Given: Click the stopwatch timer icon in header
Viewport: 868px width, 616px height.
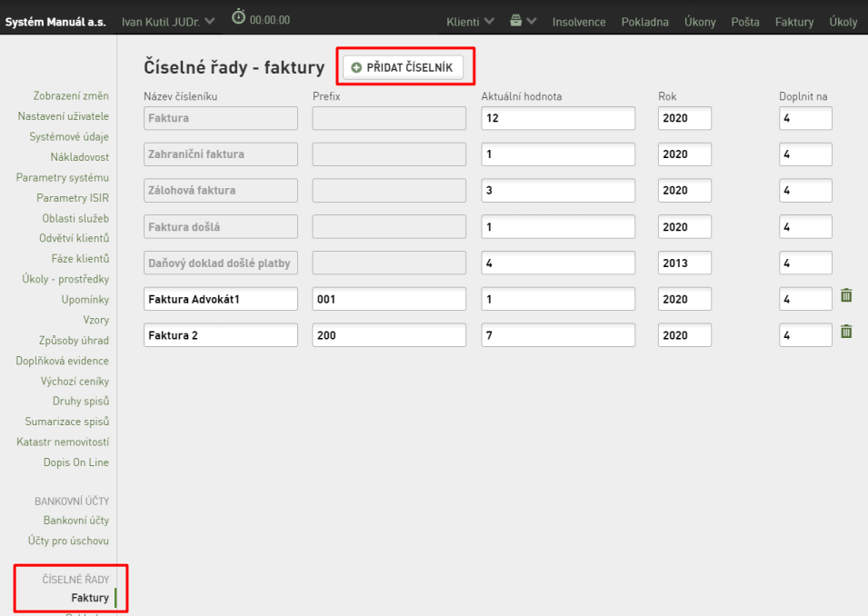Looking at the screenshot, I should [238, 16].
